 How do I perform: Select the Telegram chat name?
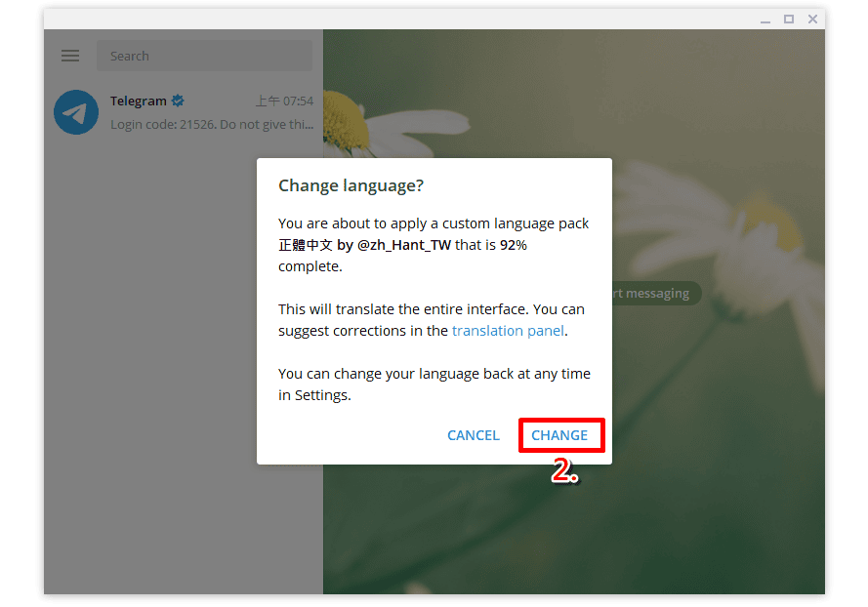coord(139,101)
